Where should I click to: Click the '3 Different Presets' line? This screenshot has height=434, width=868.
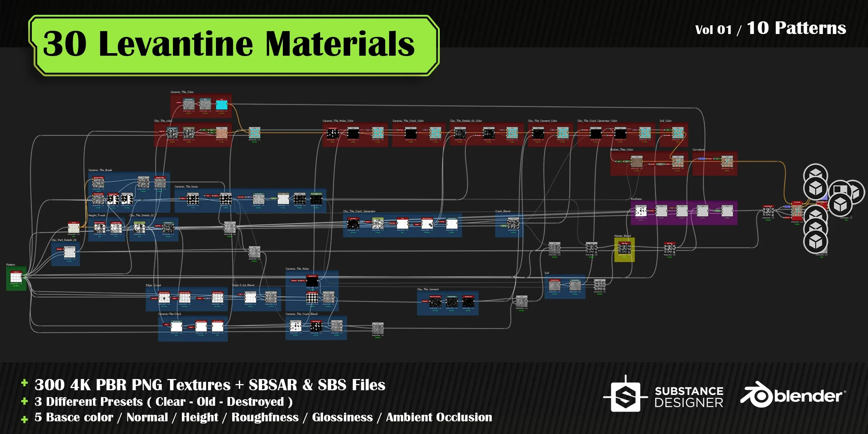coord(163,401)
